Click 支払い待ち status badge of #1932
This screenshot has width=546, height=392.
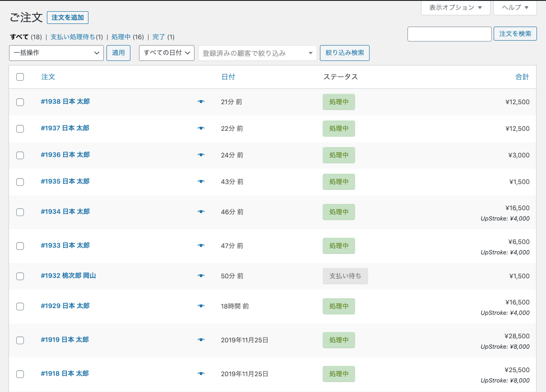point(345,276)
